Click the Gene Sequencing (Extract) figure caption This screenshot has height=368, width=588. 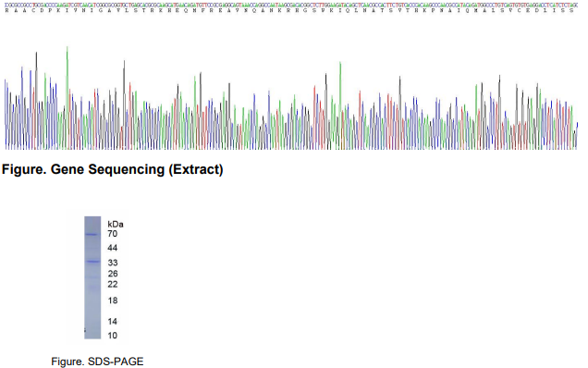click(x=112, y=169)
